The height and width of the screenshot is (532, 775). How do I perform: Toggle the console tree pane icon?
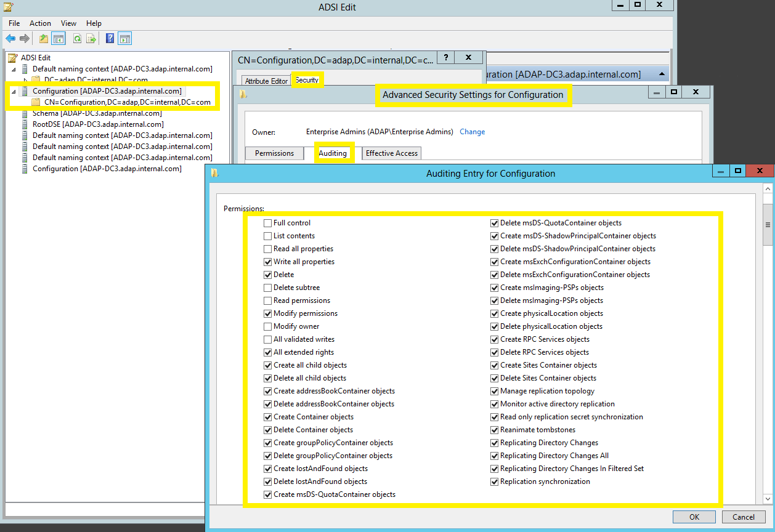click(x=58, y=38)
